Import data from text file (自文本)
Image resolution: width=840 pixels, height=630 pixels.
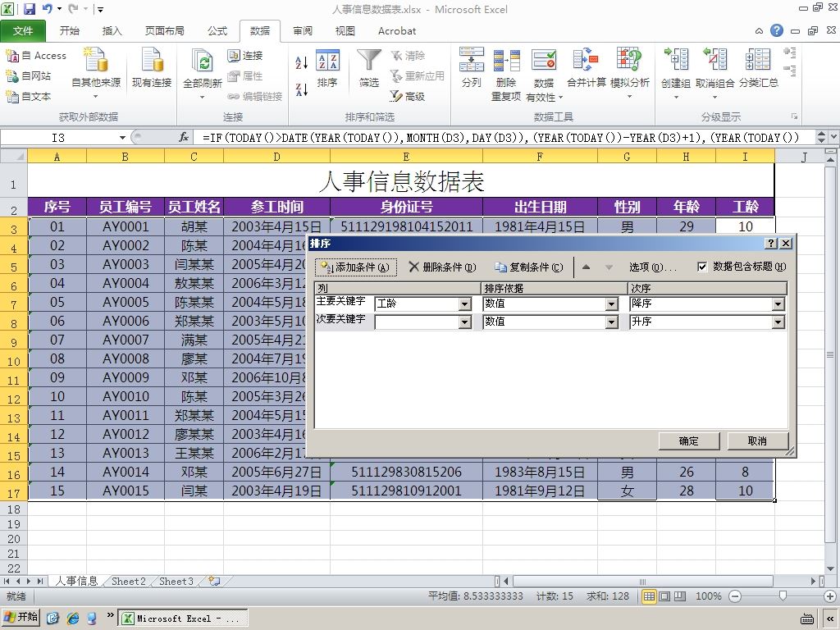pos(29,97)
